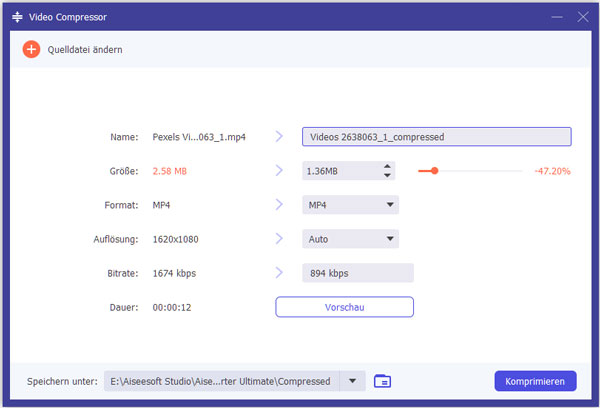Click the arrow icon beside Bitrate row

pos(279,273)
